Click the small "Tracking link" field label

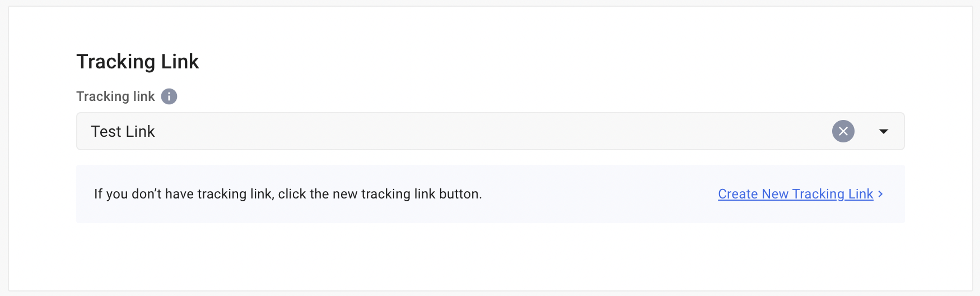(x=115, y=96)
